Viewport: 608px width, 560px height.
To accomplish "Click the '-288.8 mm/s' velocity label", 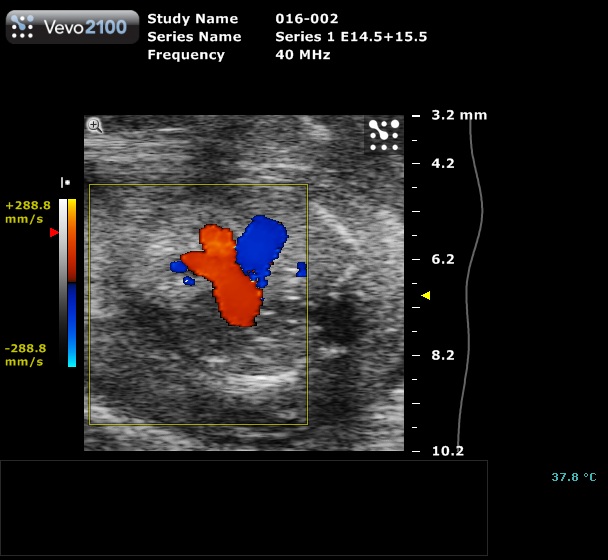I will point(25,355).
